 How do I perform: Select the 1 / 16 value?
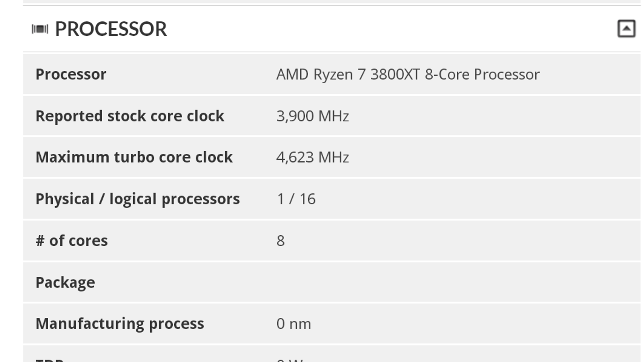point(296,199)
